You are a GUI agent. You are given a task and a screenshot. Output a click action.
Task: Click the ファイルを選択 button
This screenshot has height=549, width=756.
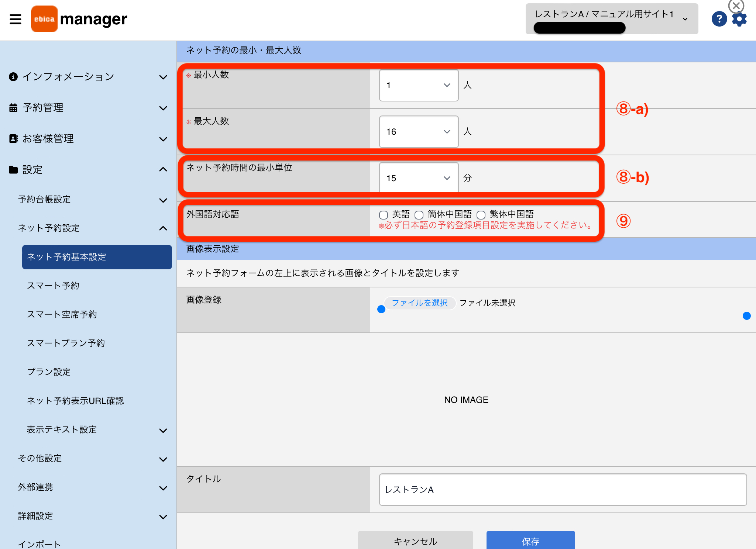point(420,303)
